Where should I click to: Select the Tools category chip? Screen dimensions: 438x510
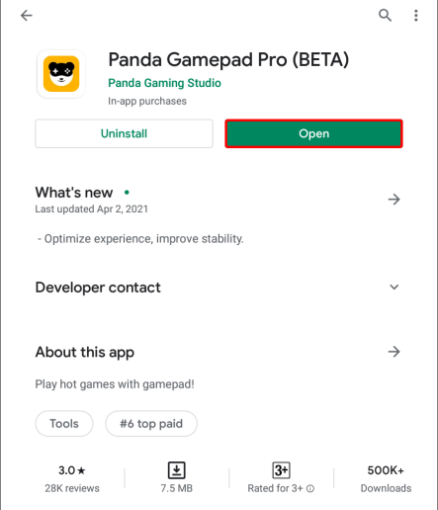(64, 424)
